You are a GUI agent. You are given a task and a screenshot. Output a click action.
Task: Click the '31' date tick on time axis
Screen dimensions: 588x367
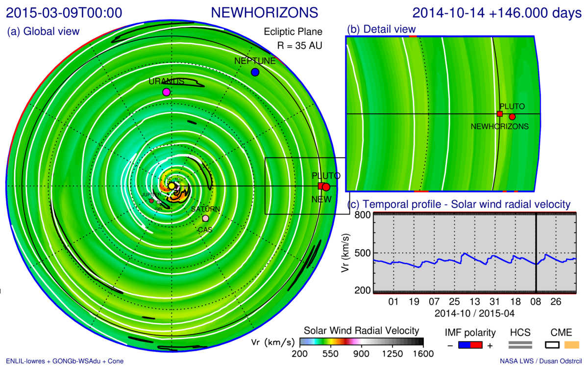tap(495, 301)
